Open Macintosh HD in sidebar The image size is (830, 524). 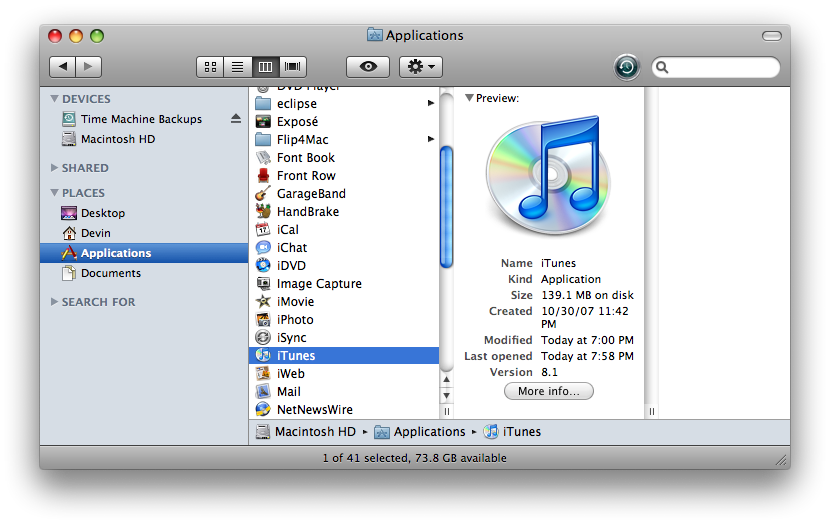tap(118, 139)
